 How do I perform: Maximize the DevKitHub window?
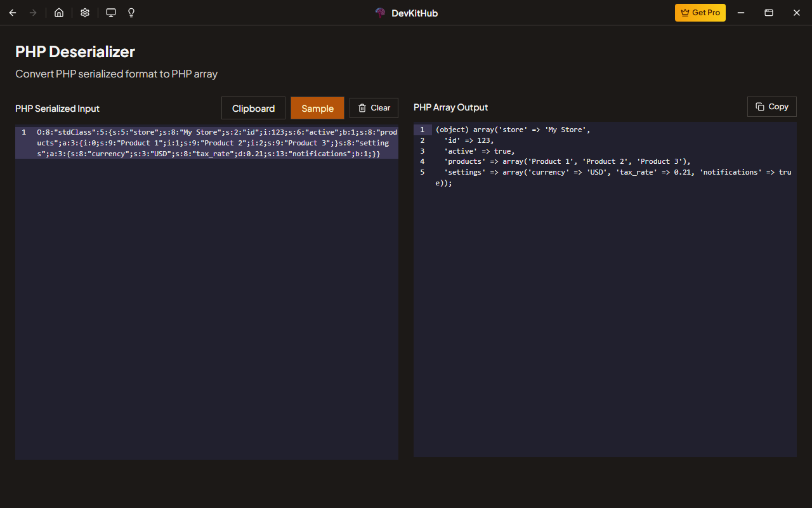coord(768,13)
